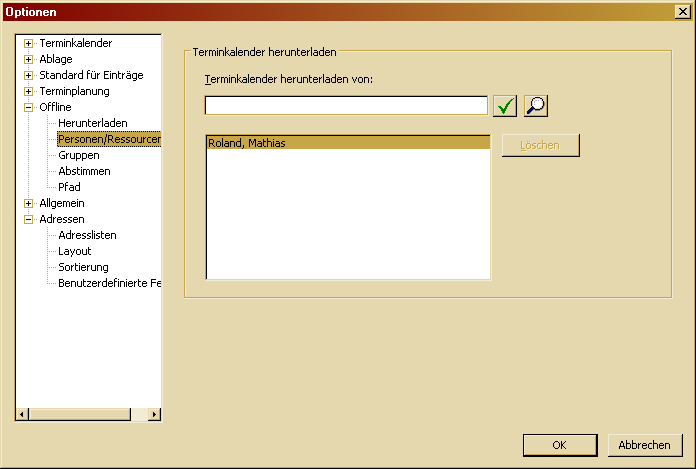Collapse the Offline tree node
Viewport: 696px width, 469px height.
[x=29, y=107]
